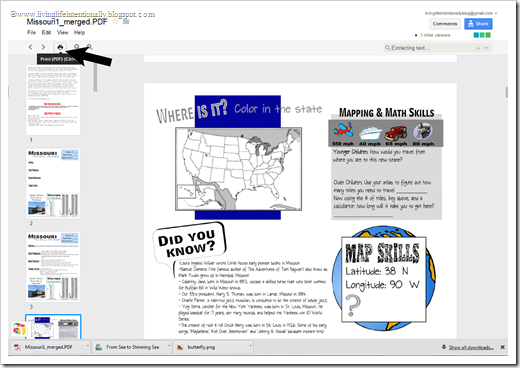This screenshot has height=368, width=520.
Task: Open the Help menu
Action: [79, 32]
